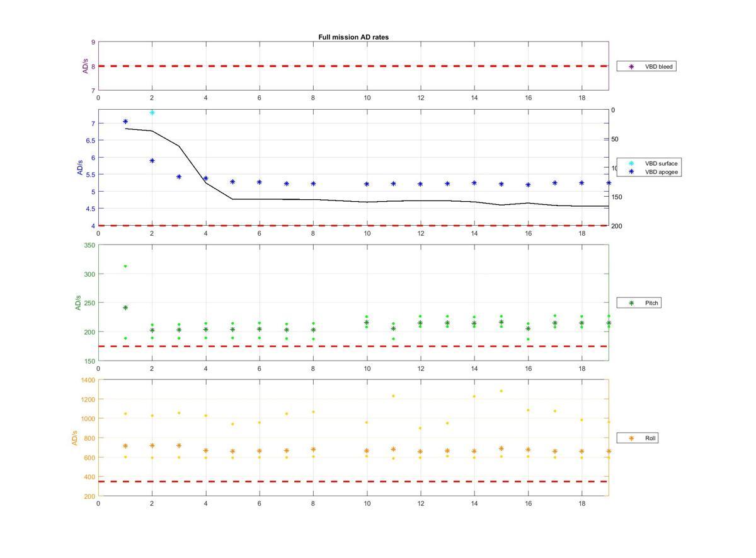This screenshot has height=558, width=756.
Task: Click the orange Roll star at dive 1
Action: [x=125, y=446]
